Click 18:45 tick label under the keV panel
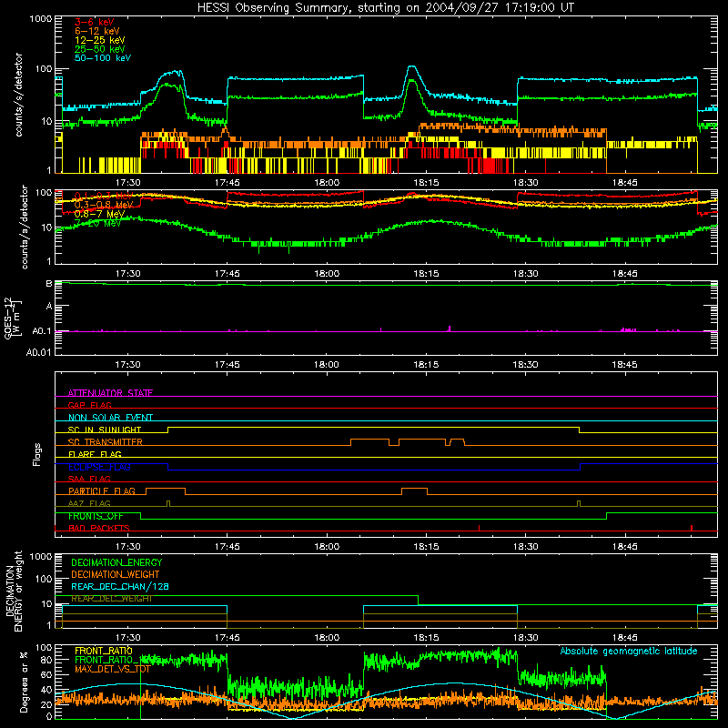 tap(624, 183)
